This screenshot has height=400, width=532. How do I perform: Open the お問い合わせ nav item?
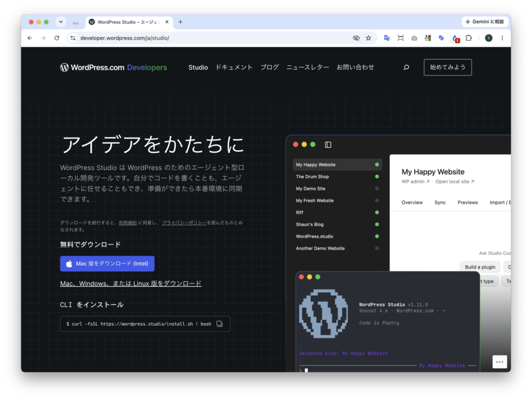[x=355, y=67]
